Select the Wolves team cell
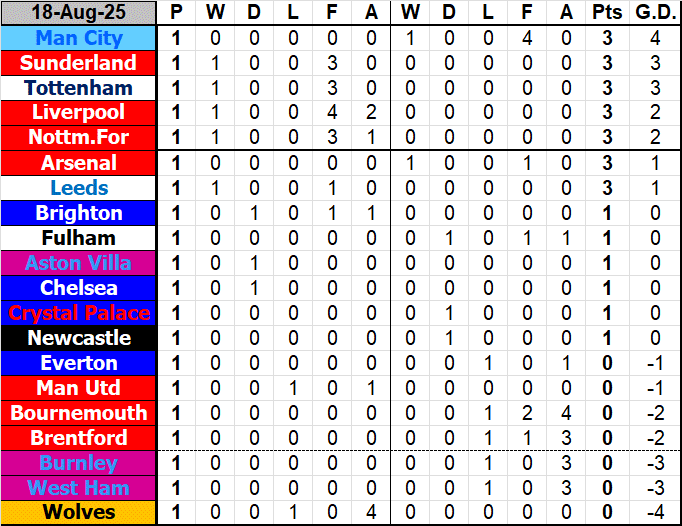The image size is (682, 526). (79, 513)
